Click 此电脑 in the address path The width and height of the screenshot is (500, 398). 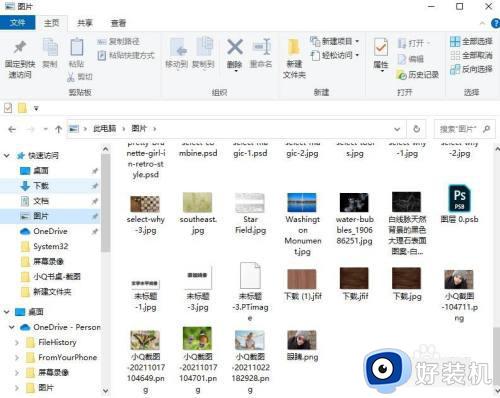[105, 129]
